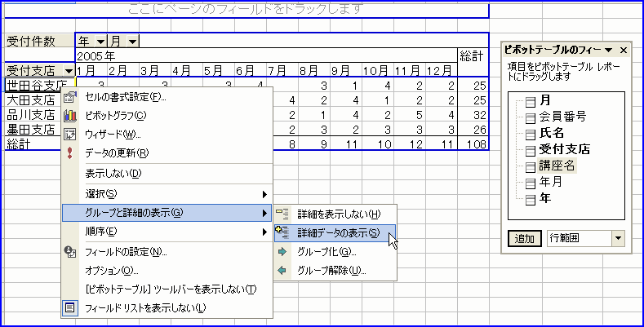
Task: Open the 月 field dropdown arrow
Action: click(132, 41)
